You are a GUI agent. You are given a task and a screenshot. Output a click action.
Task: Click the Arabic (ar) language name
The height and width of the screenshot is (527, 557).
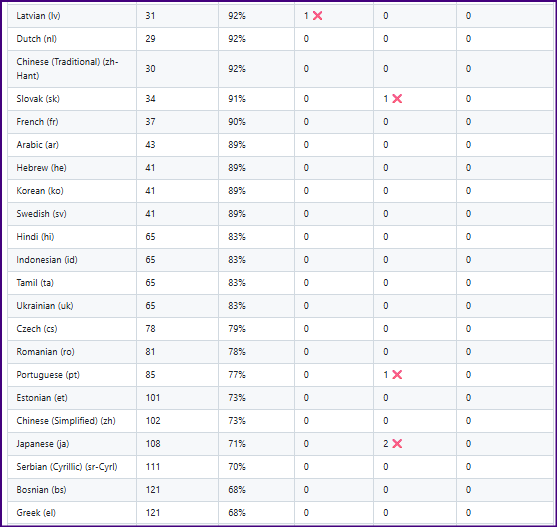(37, 145)
